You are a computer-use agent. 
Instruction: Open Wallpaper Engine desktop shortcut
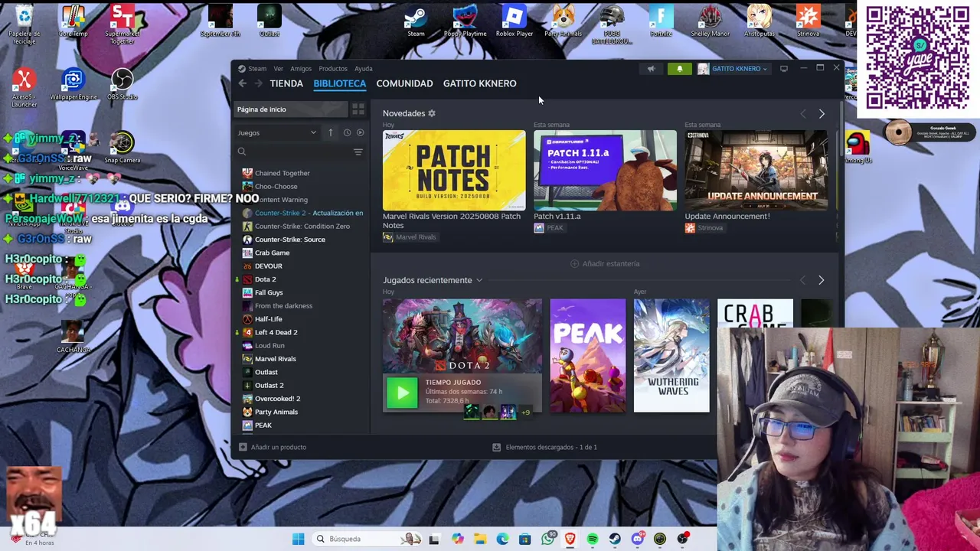[73, 84]
